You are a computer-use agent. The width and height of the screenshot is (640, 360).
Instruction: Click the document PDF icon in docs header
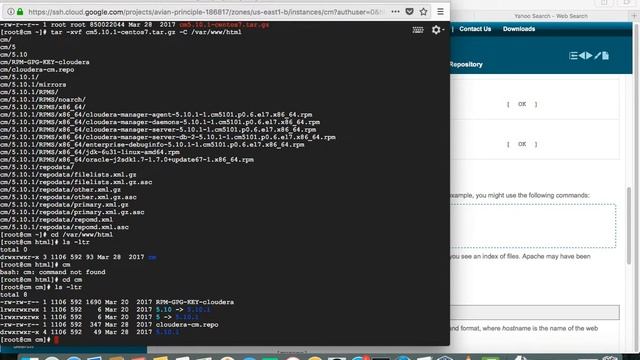click(605, 56)
